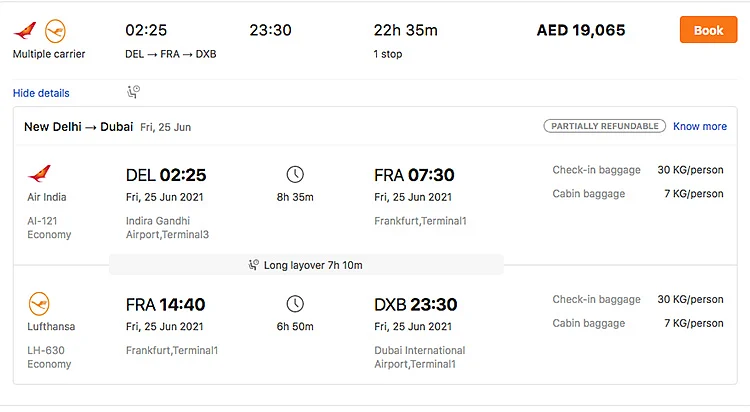Image resolution: width=750 pixels, height=412 pixels.
Task: Click the layover seat icon beside Hide details
Action: click(x=133, y=91)
